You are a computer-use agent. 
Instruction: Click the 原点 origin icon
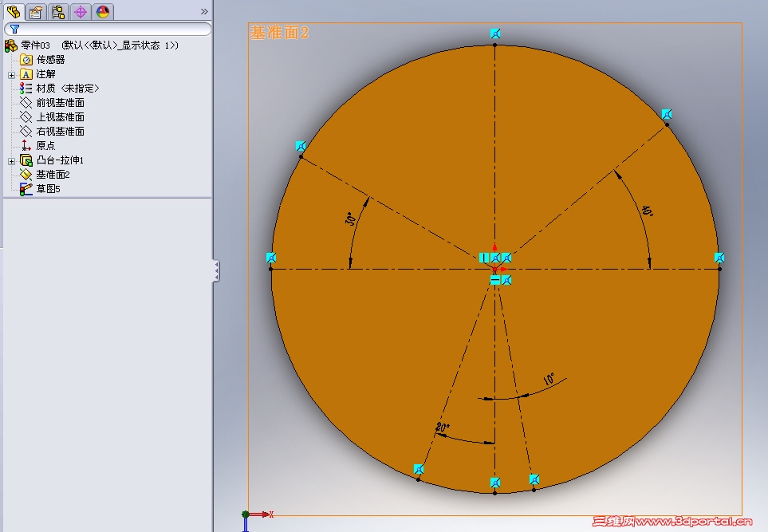pos(26,145)
